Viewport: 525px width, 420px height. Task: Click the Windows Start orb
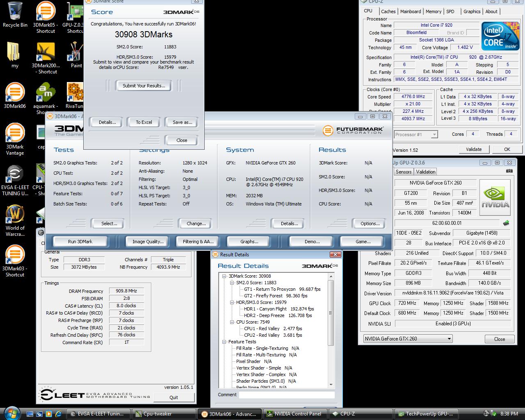pos(11,413)
